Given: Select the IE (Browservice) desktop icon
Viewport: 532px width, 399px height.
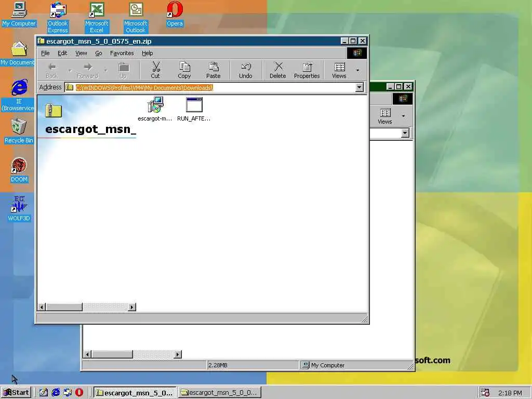Looking at the screenshot, I should (19, 96).
